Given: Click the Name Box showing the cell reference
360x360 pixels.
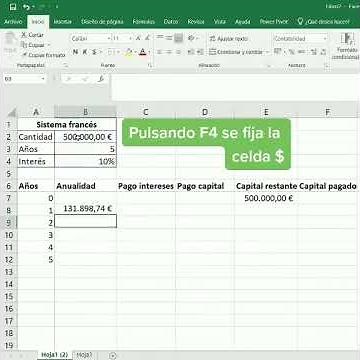Looking at the screenshot, I should click(x=22, y=79).
